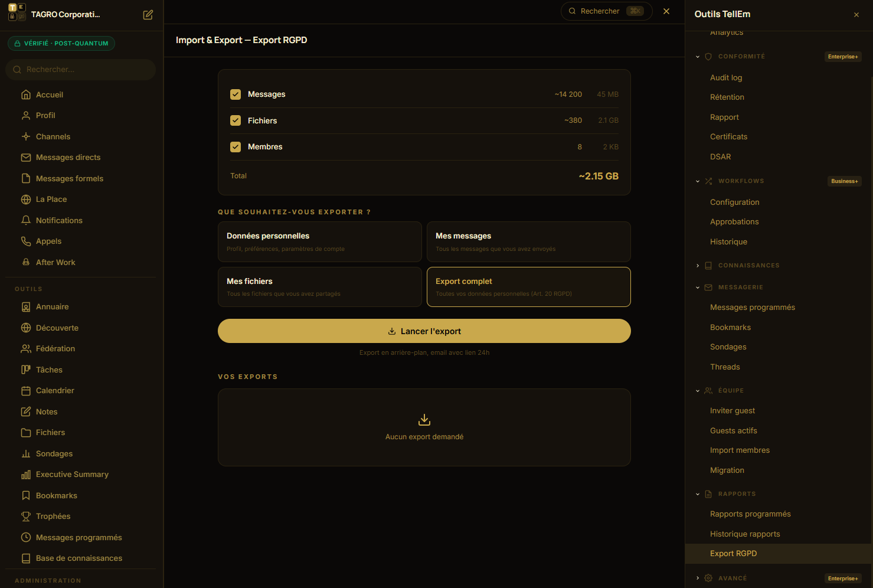Click the After Work icon
This screenshot has width=873, height=588.
26,262
